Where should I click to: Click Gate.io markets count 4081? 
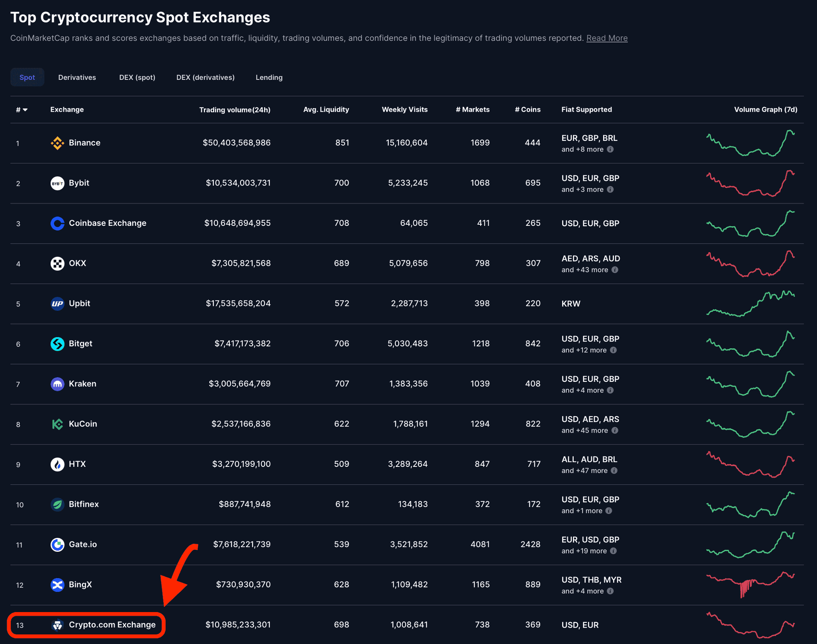pos(480,545)
